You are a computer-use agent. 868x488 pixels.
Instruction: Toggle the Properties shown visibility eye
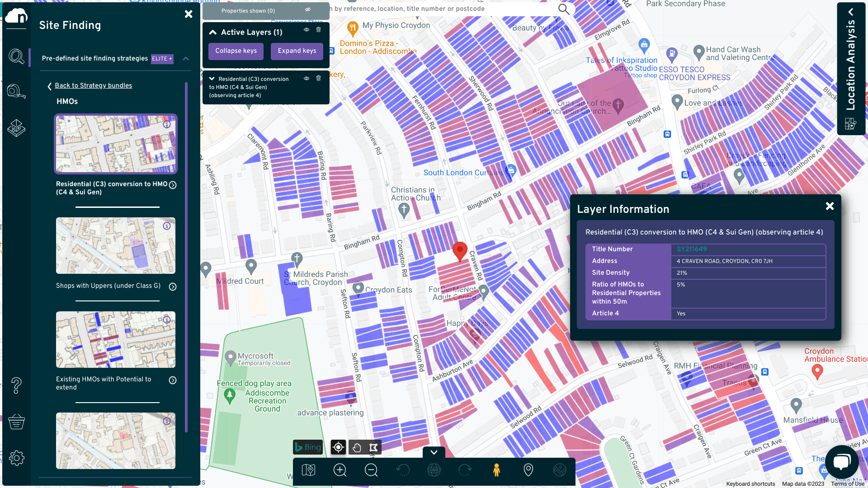point(308,10)
